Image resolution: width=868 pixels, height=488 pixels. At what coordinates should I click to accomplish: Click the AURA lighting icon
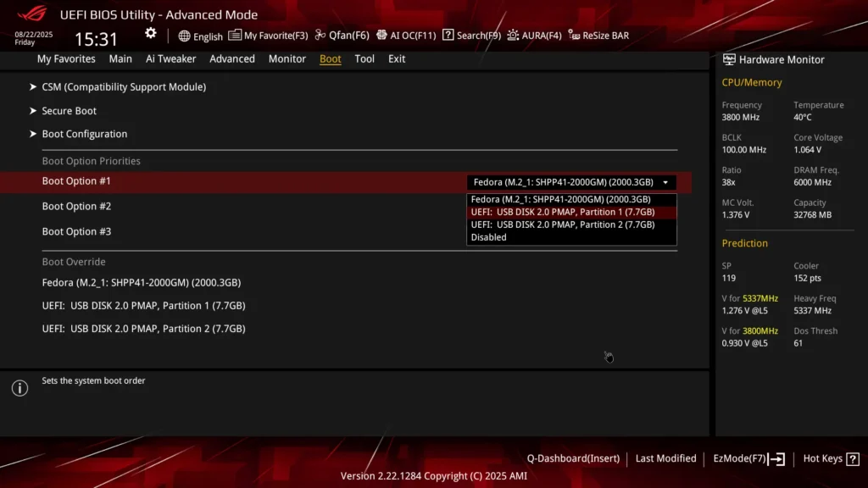click(x=513, y=35)
